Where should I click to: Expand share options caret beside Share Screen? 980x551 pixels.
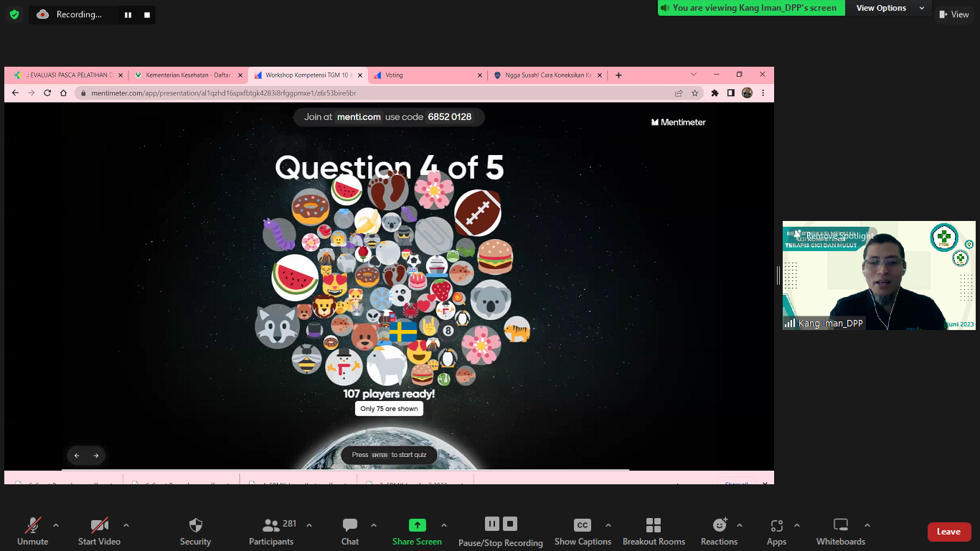coord(443,525)
